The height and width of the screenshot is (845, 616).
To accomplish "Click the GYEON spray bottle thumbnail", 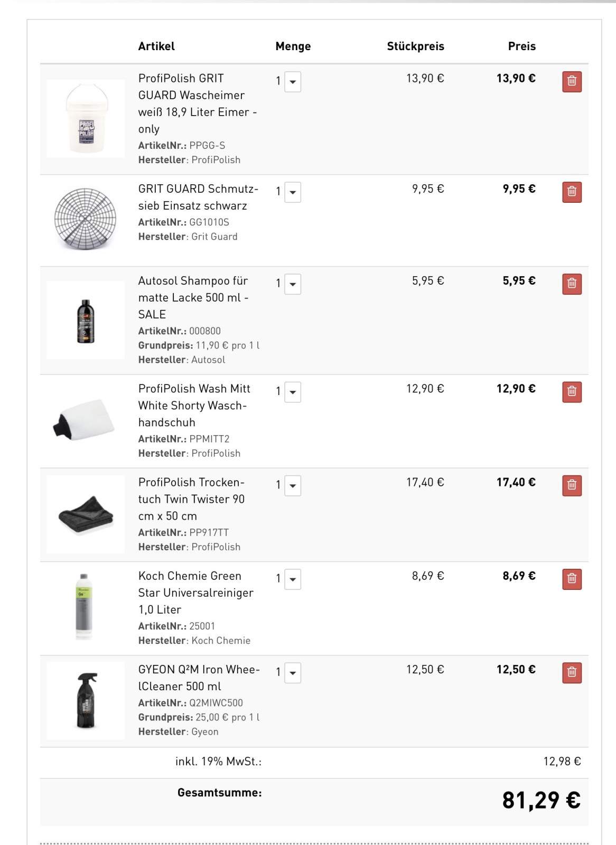I will (x=86, y=701).
